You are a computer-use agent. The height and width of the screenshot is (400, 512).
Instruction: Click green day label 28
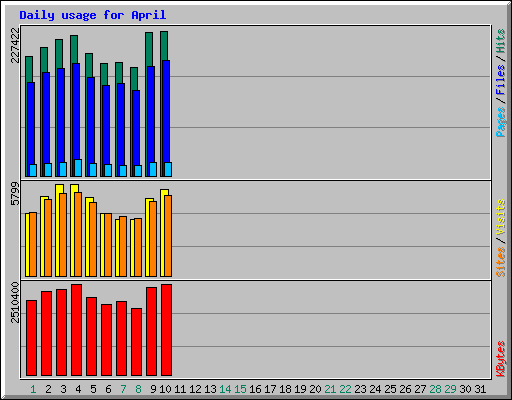[x=435, y=389]
